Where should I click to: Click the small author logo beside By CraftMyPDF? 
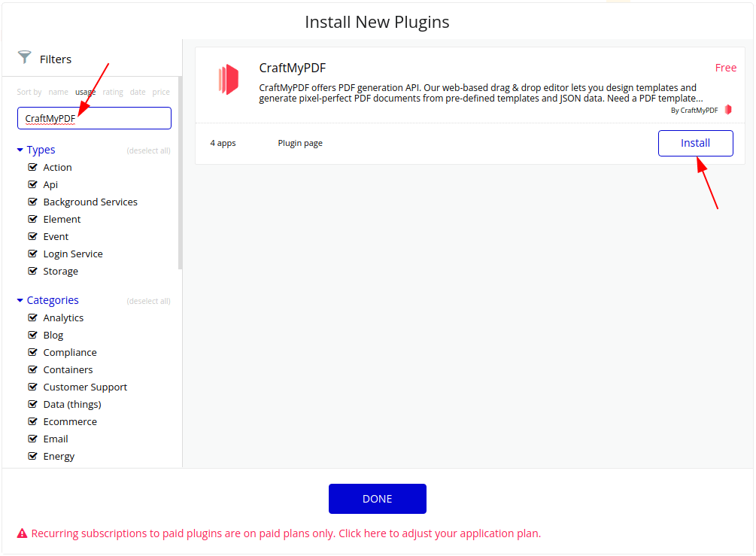pos(728,110)
